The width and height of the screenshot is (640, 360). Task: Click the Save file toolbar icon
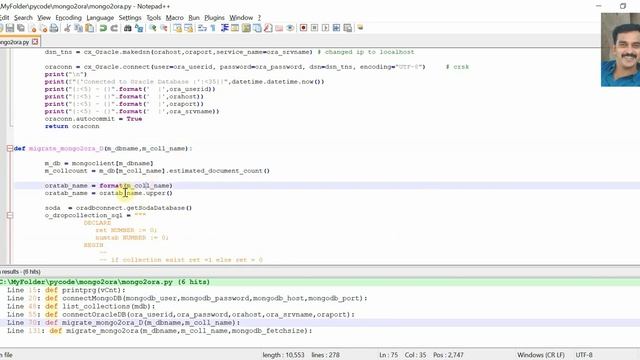(10, 28)
